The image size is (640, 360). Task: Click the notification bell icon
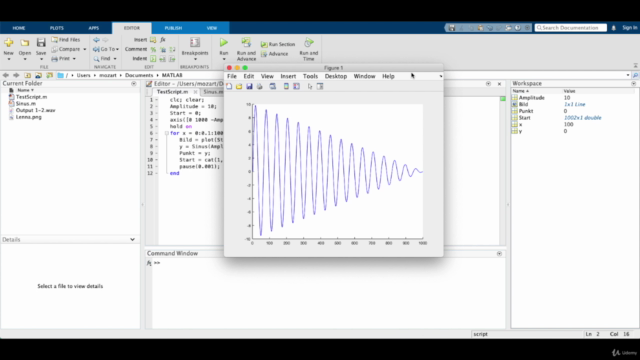click(613, 28)
